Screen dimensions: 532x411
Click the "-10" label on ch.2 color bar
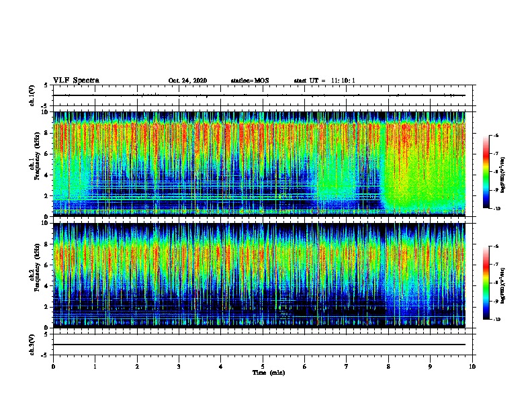[496, 320]
